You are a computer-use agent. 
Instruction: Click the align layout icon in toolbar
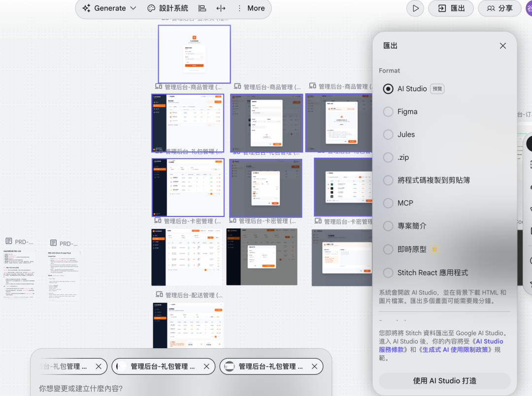pos(202,8)
